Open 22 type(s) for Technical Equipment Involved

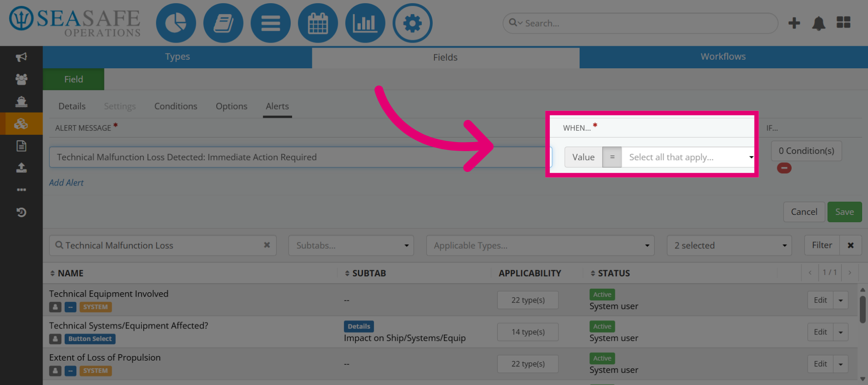[528, 300]
